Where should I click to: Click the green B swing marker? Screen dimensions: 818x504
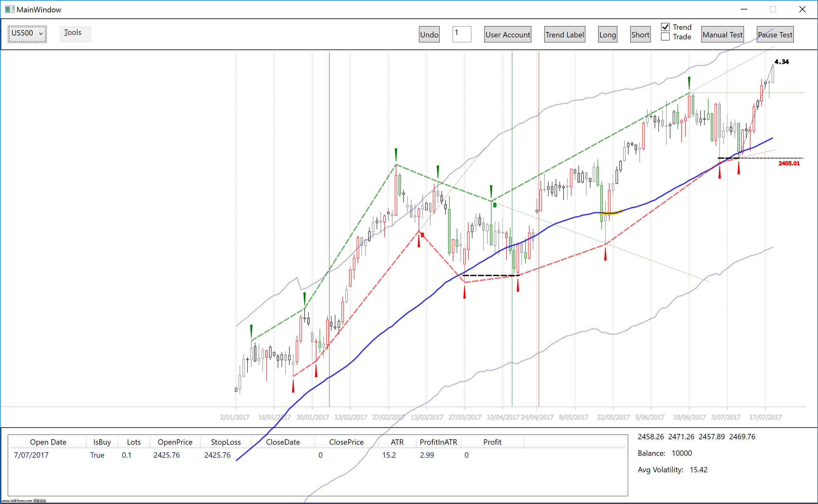click(x=495, y=205)
